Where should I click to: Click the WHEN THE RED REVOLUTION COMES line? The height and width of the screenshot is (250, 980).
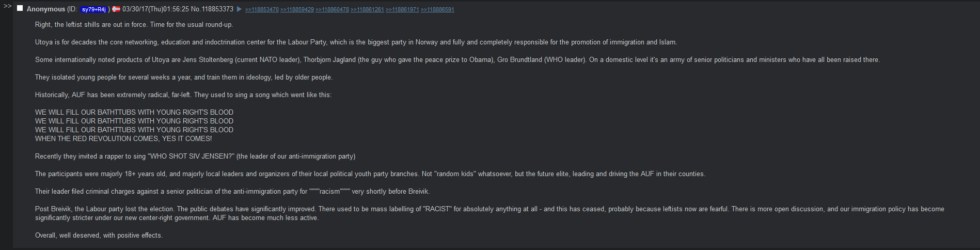click(123, 139)
